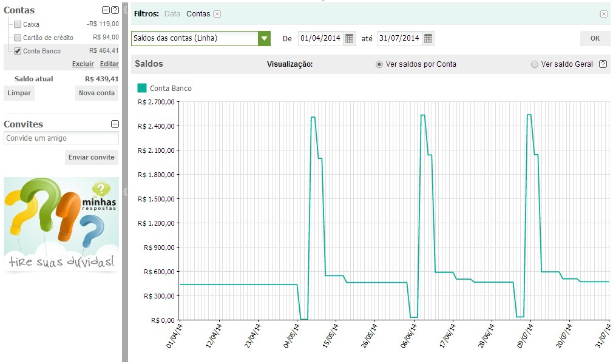The height and width of the screenshot is (364, 613).
Task: Click the Nova conta button
Action: coord(97,93)
